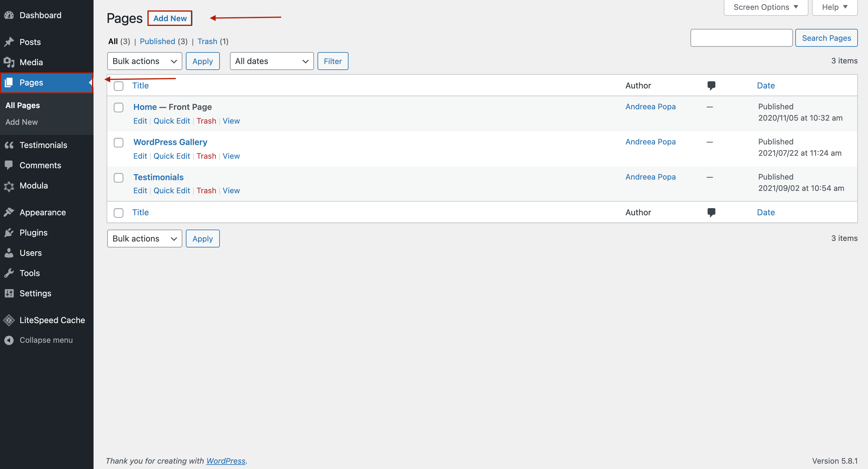Click the Trash link for WordPress Gallery

[x=206, y=155]
